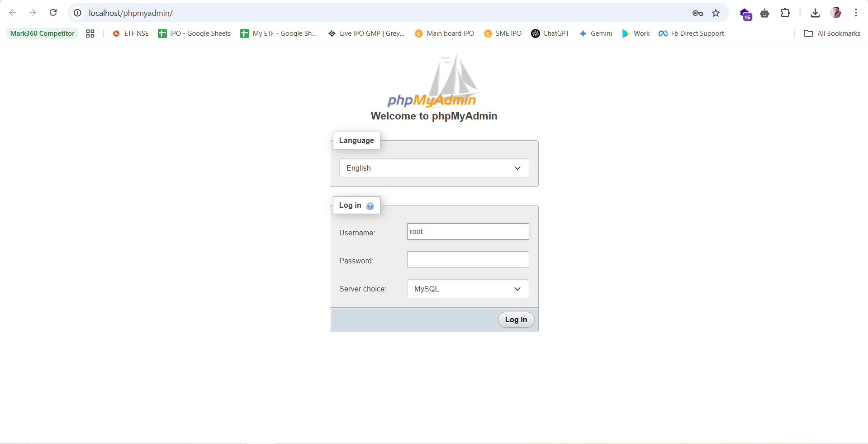Open ChatGPT bookmark
The width and height of the screenshot is (868, 444).
click(550, 33)
